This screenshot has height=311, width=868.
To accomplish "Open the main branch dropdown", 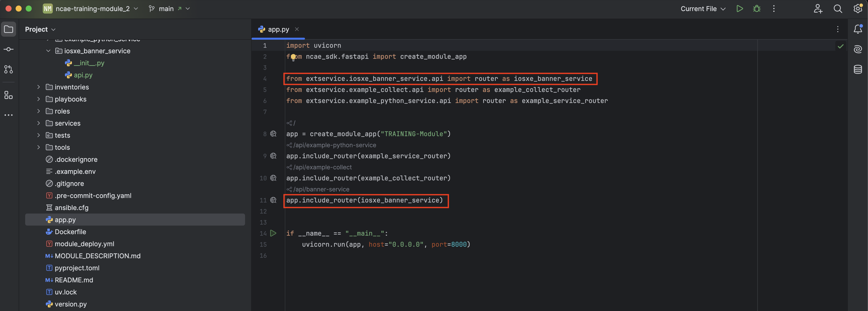I will (x=170, y=9).
